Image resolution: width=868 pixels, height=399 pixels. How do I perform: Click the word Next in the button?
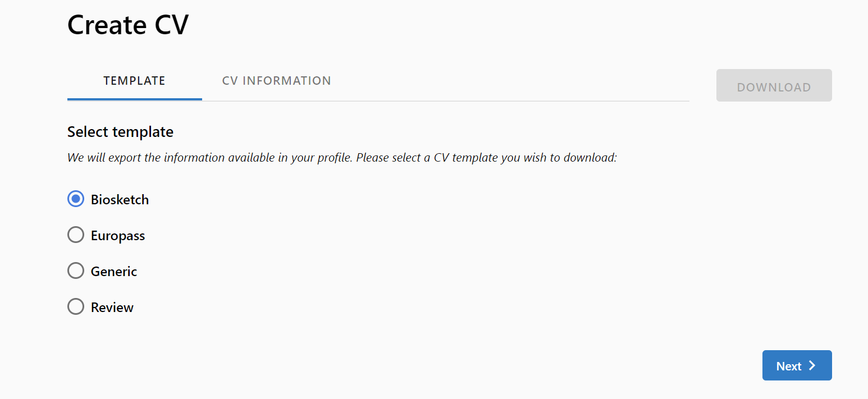[789, 366]
